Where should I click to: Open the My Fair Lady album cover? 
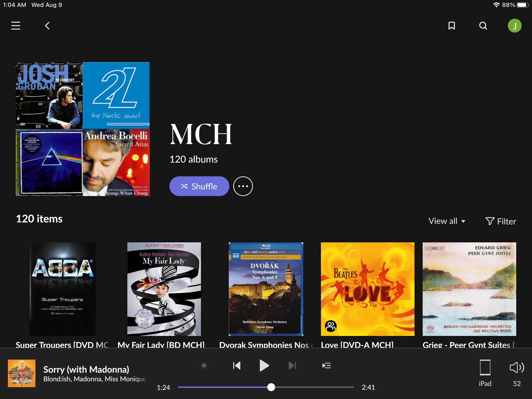(x=164, y=289)
